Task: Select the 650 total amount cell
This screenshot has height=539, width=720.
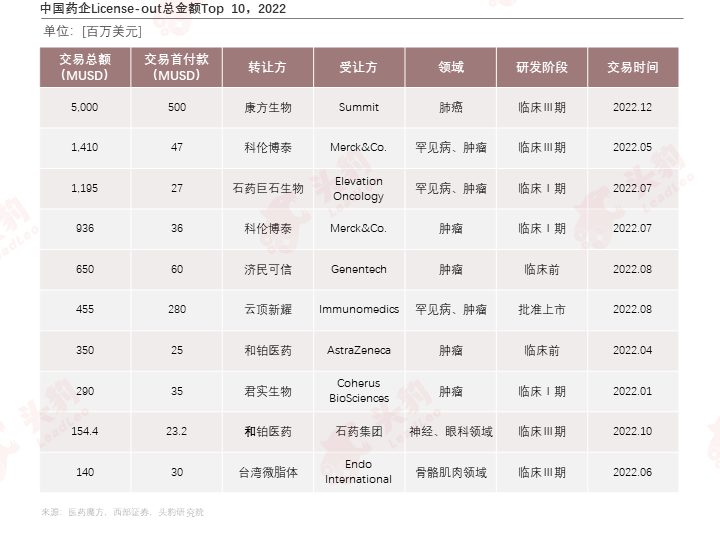Action: click(85, 269)
